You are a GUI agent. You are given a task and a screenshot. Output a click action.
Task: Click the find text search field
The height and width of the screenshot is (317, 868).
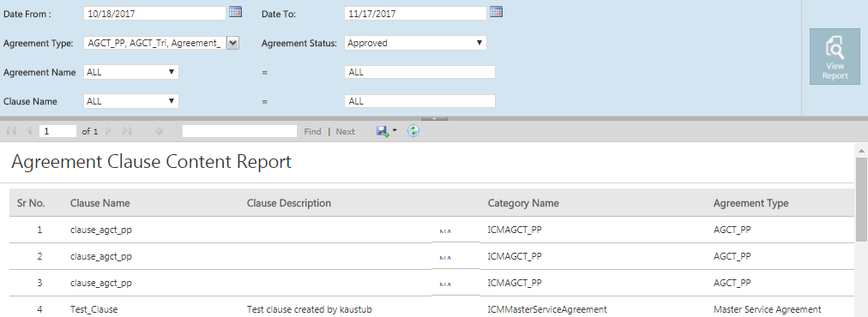pos(239,131)
